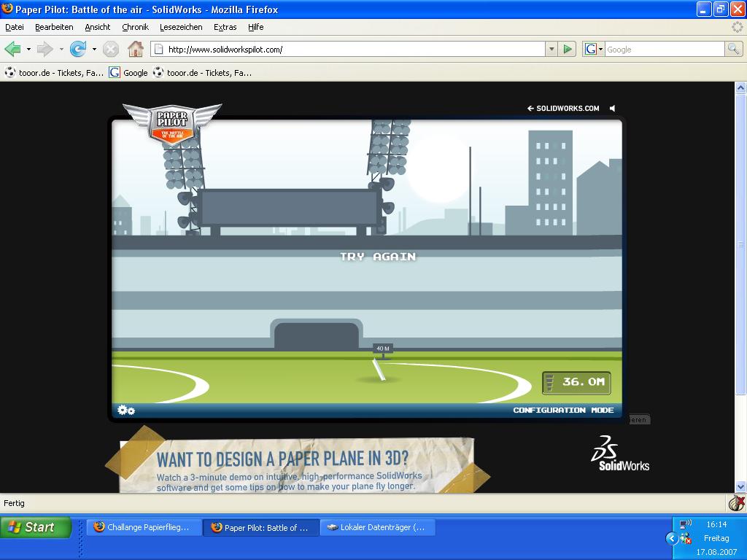Click the page vertical scrollbar
The image size is (747, 560).
pos(740,292)
